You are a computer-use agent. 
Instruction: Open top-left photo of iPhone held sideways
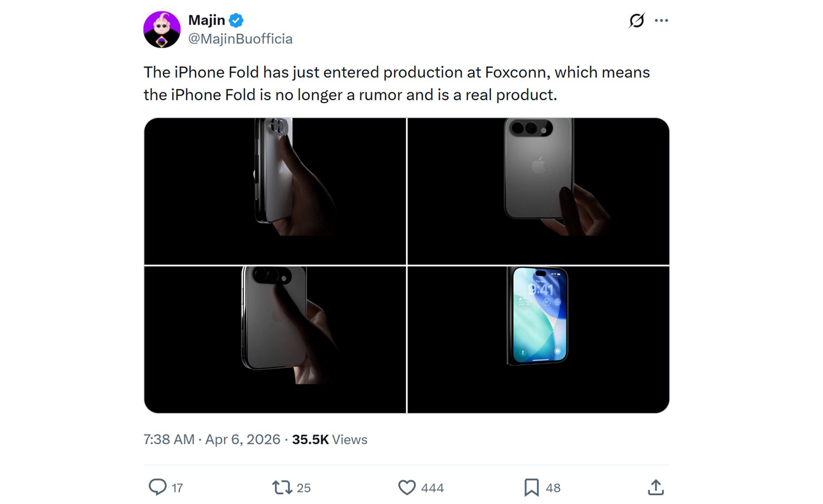pyautogui.click(x=275, y=190)
